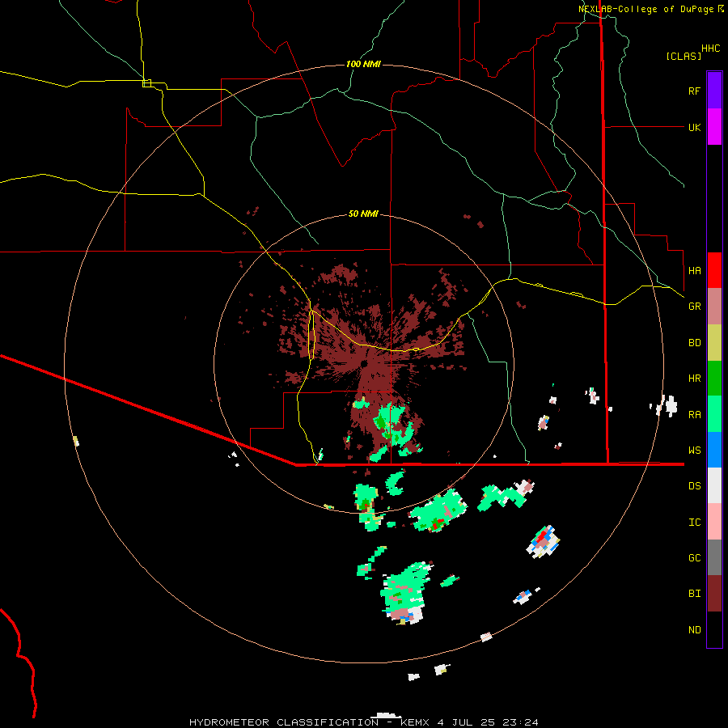
Task: Click the GR legend label
Action: pos(694,307)
